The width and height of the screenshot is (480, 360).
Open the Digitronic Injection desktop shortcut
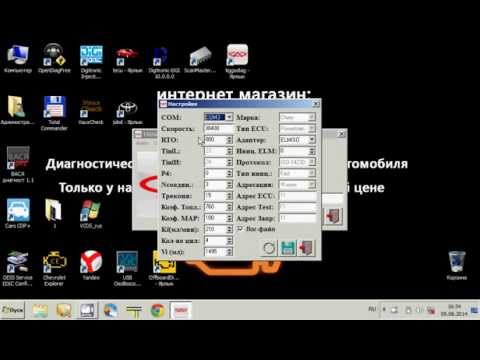91,62
